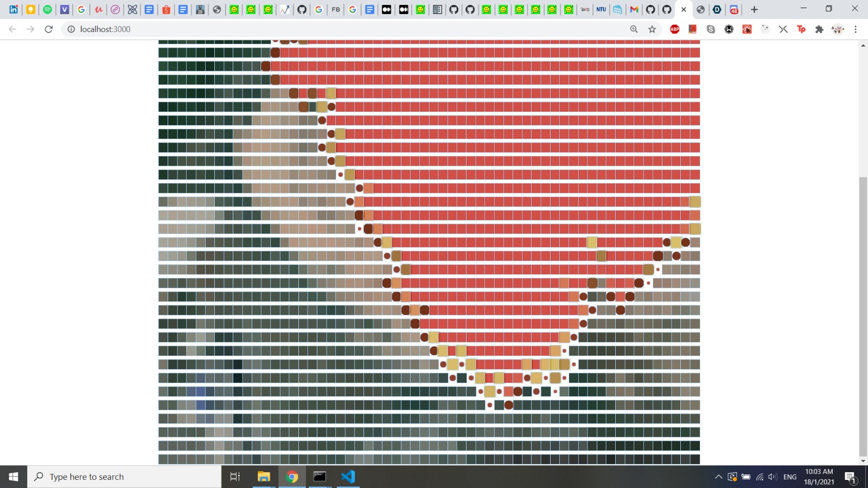The width and height of the screenshot is (868, 488).
Task: Open the Adblock Plus extension
Action: coord(675,29)
